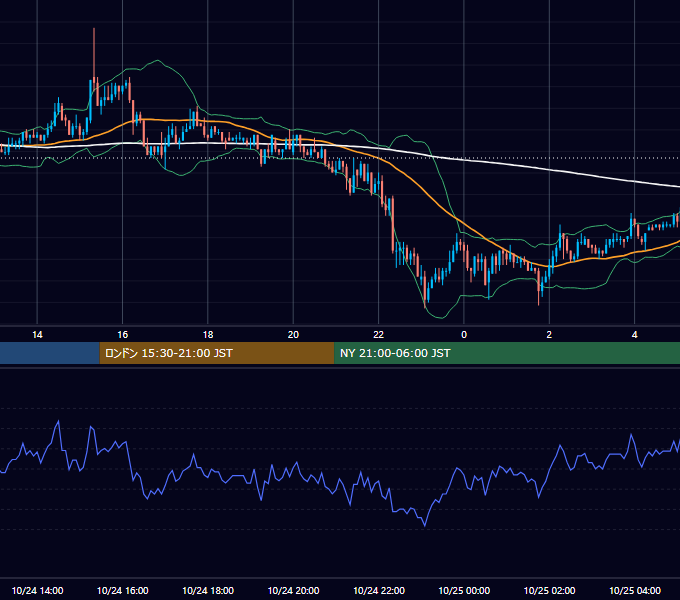Click the 10/24 18:00 date label
Image resolution: width=680 pixels, height=600 pixels.
(x=208, y=590)
